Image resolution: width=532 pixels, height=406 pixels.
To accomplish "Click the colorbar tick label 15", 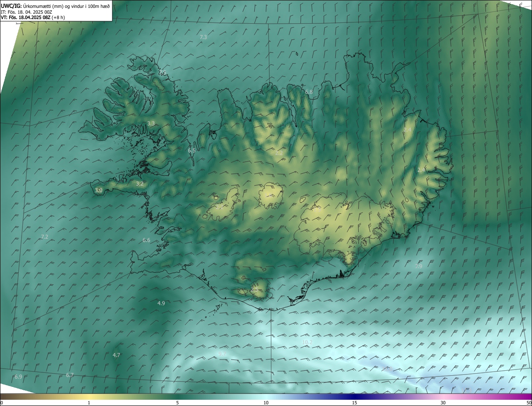I will 355,403.
